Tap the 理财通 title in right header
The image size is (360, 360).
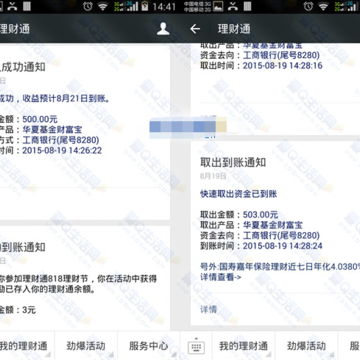234,29
